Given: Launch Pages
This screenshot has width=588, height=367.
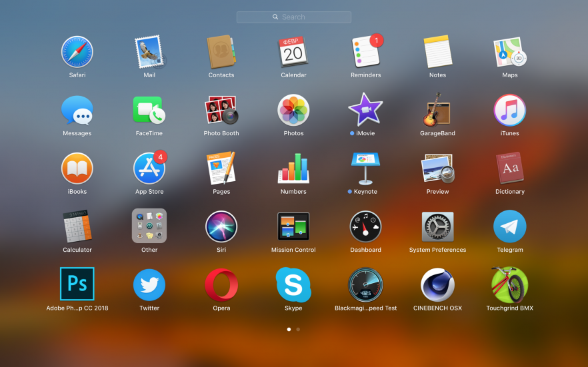Looking at the screenshot, I should pos(221,169).
